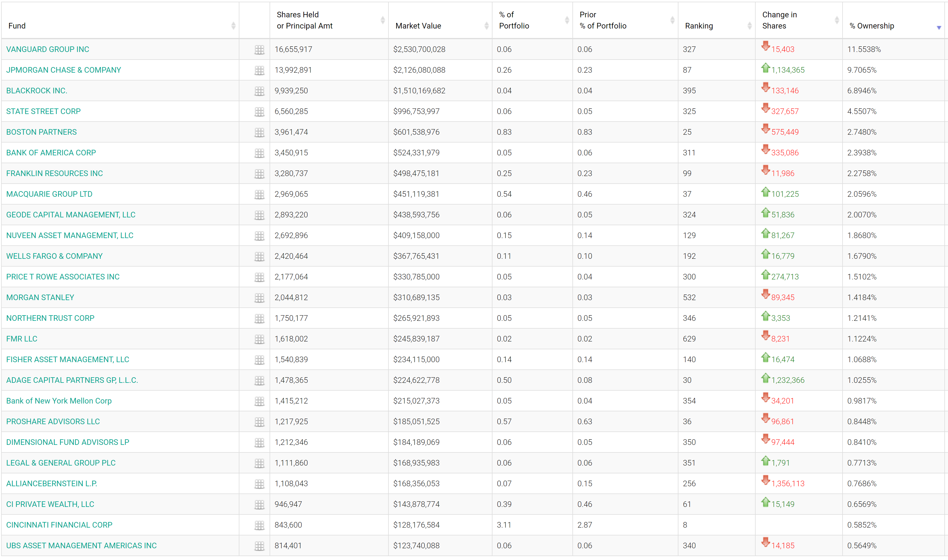Open FRANKLIN RESOURCES INC fund link
Viewport: 948px width, 560px height.
pyautogui.click(x=54, y=174)
